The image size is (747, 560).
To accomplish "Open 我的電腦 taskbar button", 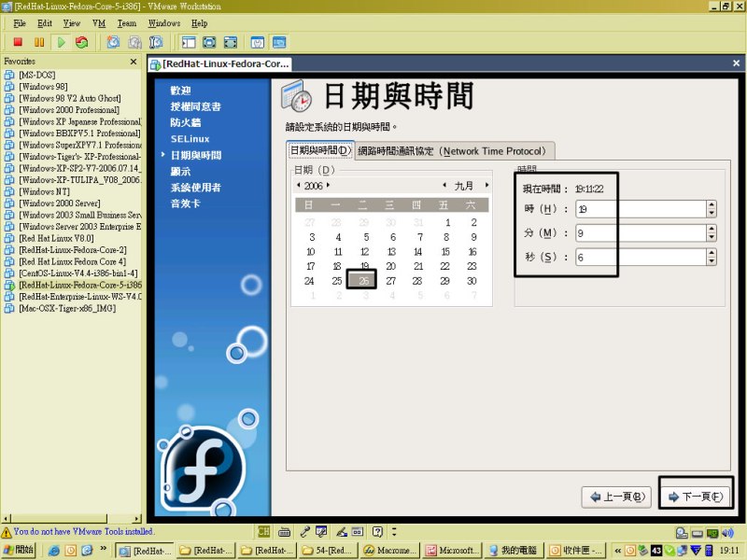I will click(x=514, y=550).
